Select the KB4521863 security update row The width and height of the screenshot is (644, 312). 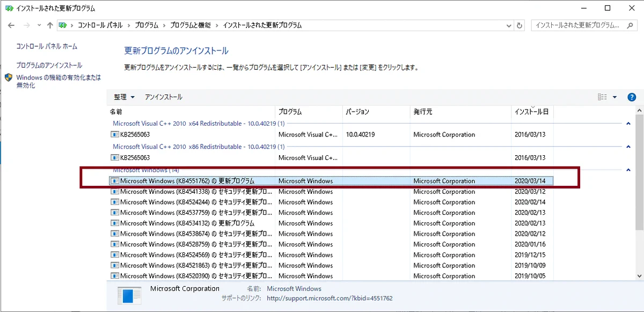[331, 265]
